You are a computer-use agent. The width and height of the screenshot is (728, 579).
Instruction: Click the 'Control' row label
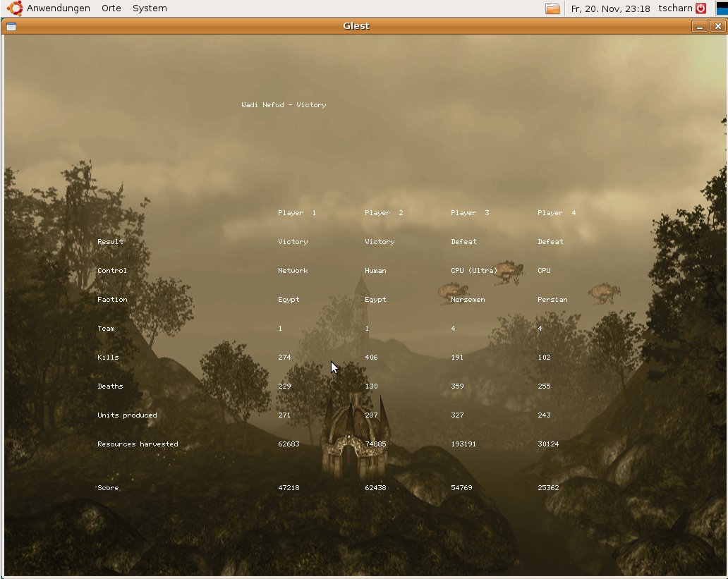tap(112, 271)
